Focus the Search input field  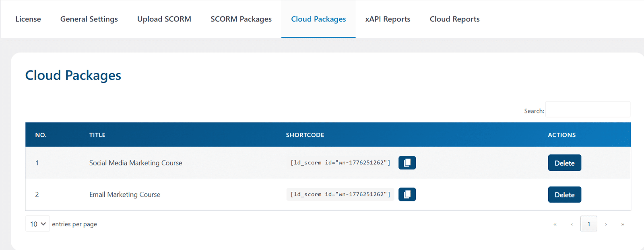588,109
